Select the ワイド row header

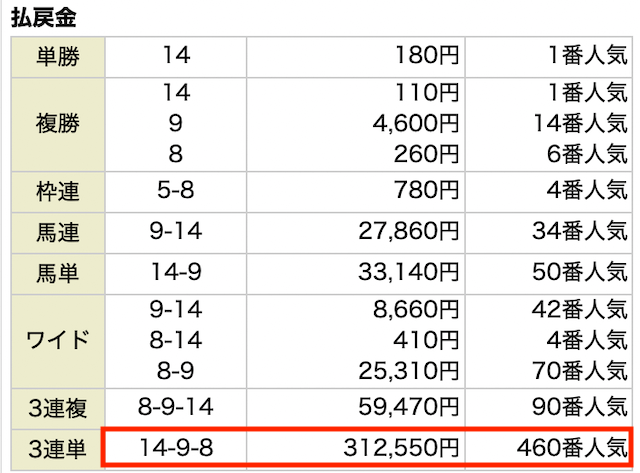[x=58, y=341]
